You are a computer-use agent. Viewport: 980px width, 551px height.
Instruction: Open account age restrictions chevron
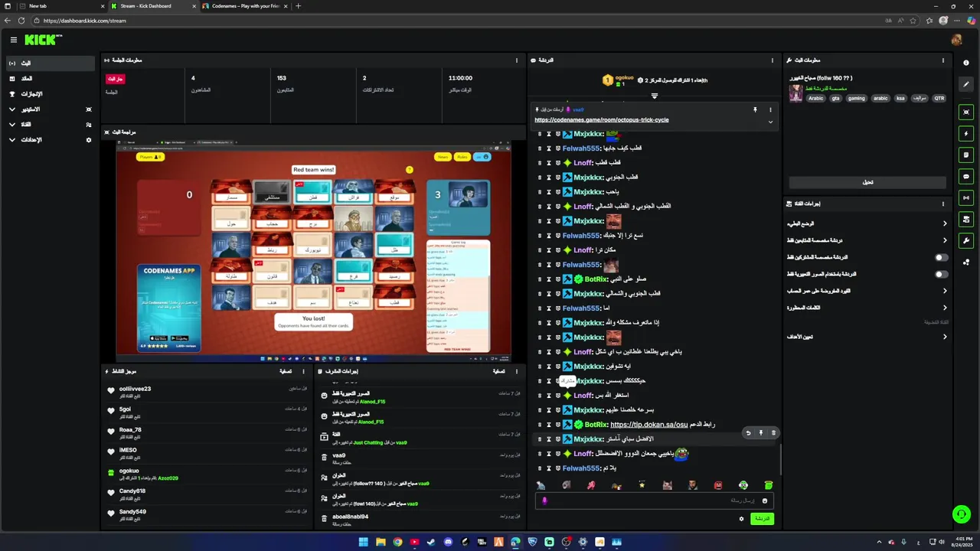(x=945, y=291)
